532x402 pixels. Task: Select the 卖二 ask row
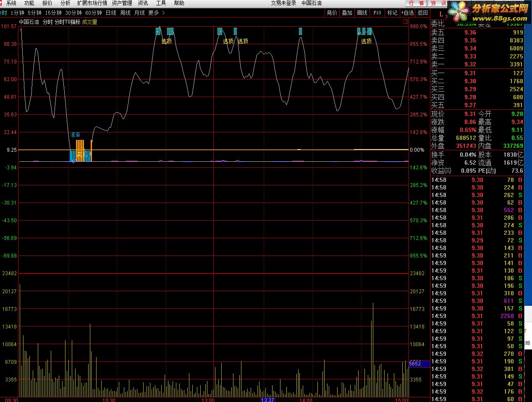(x=477, y=56)
